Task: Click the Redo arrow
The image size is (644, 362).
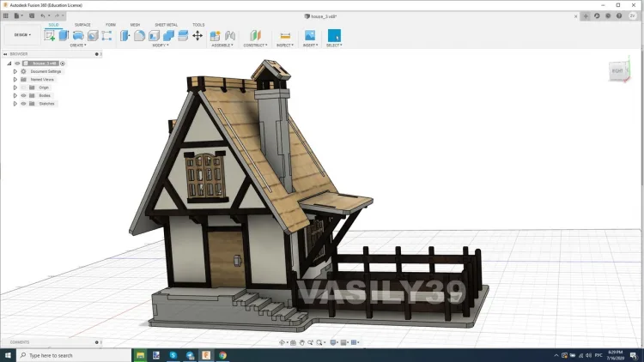Action: coord(57,16)
